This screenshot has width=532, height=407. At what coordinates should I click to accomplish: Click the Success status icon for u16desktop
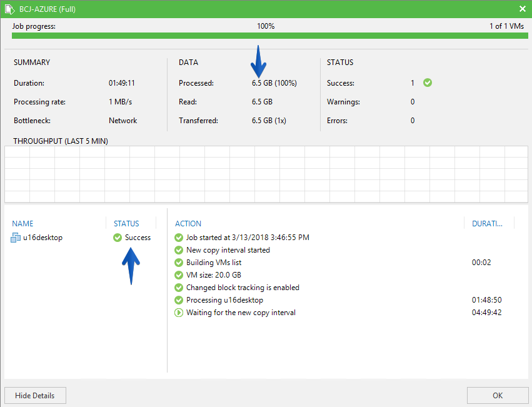pos(118,238)
